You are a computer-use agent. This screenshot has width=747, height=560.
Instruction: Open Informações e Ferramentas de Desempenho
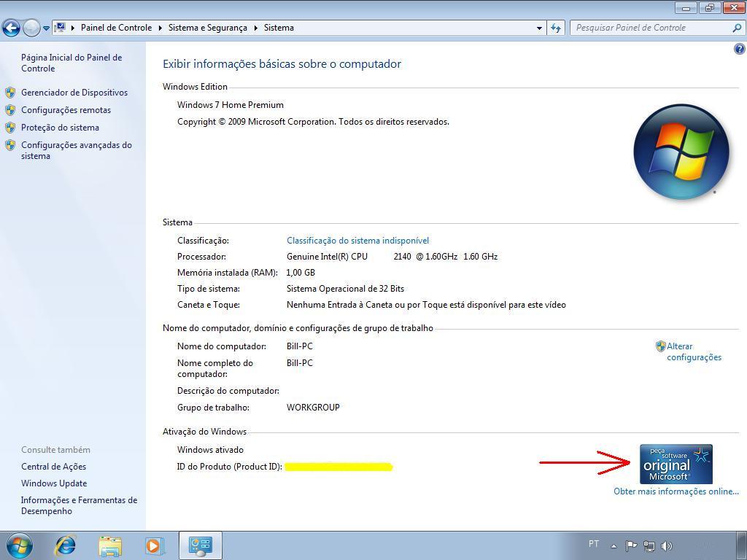coord(79,505)
